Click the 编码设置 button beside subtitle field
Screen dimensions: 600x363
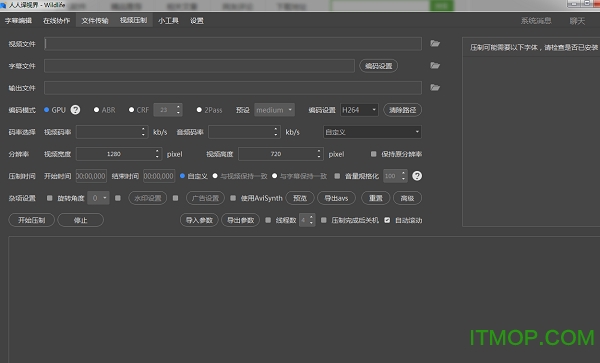pyautogui.click(x=378, y=66)
